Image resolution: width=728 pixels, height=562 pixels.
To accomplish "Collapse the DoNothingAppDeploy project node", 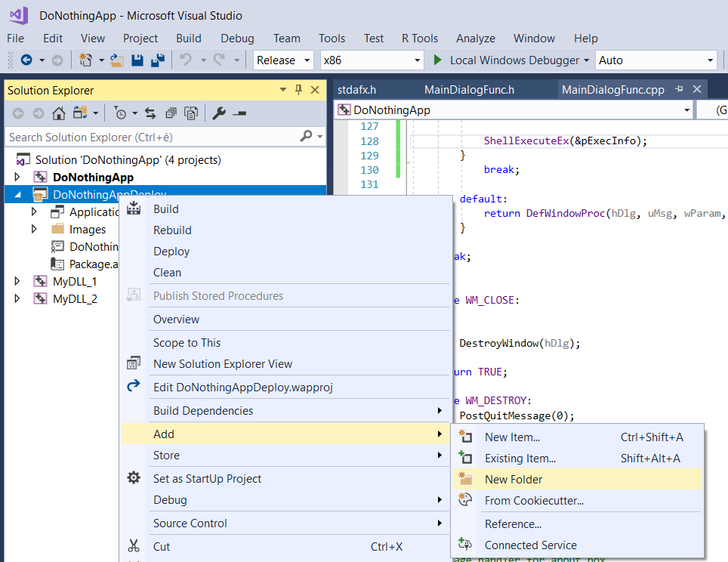I will coord(17,195).
